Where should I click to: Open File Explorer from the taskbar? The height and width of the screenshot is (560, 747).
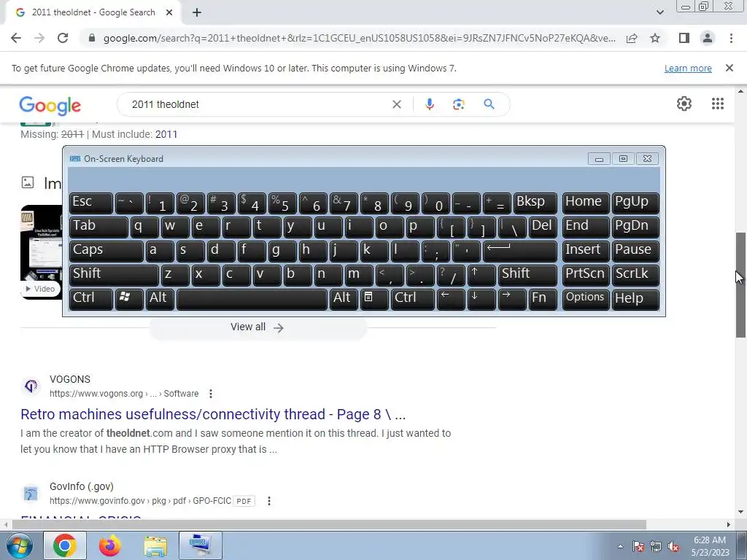click(x=155, y=545)
